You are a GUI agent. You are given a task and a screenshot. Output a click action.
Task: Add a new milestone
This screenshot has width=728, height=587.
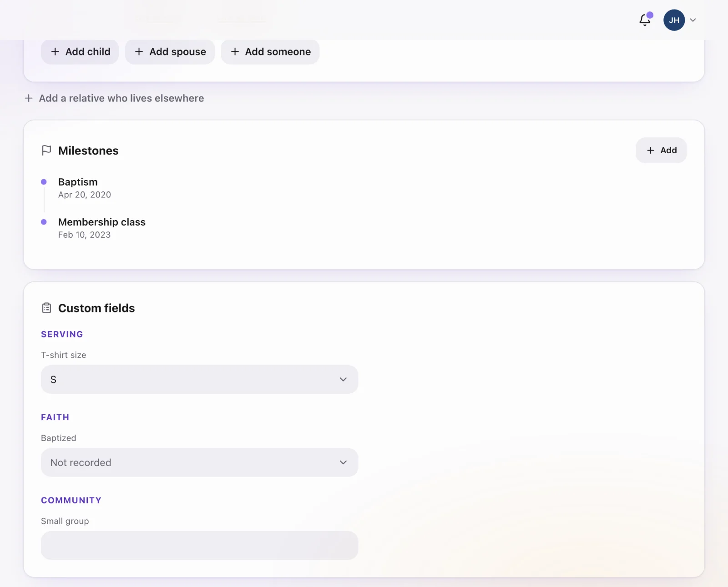tap(661, 151)
